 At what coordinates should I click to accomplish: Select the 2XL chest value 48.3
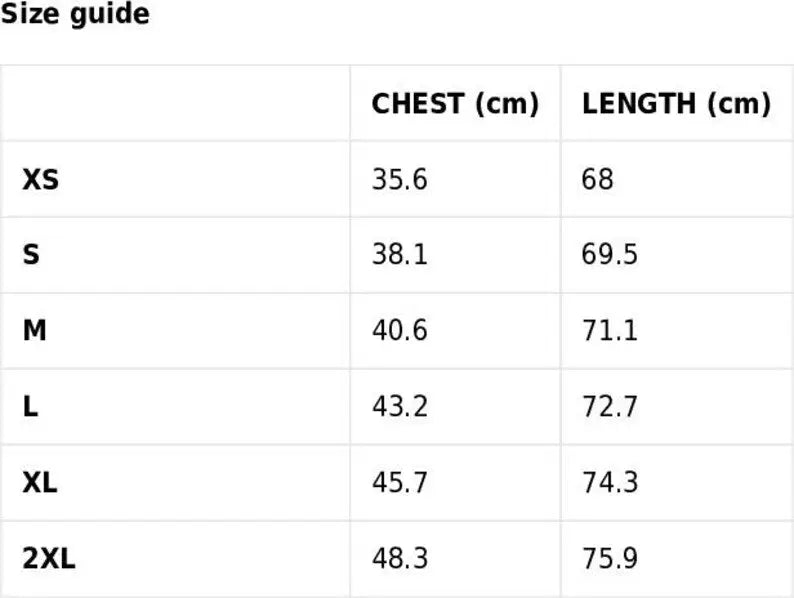[x=400, y=559]
